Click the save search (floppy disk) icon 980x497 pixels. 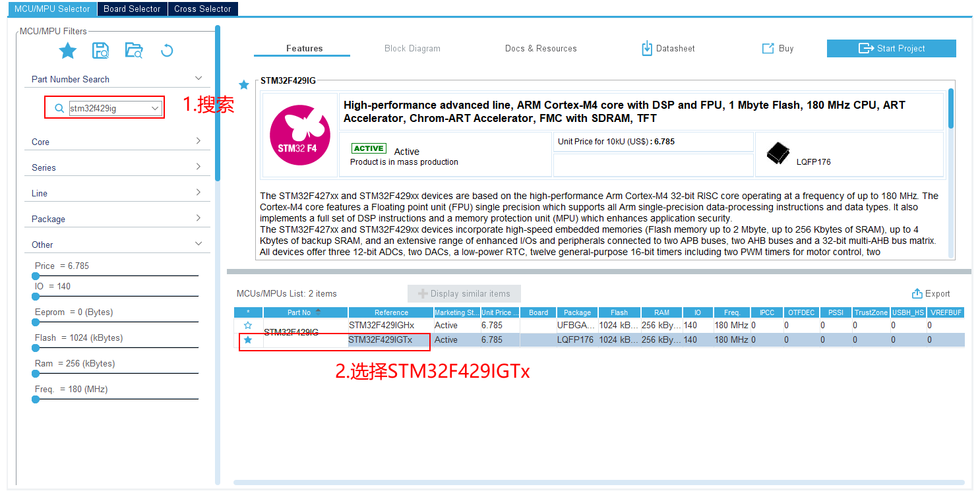coord(101,51)
